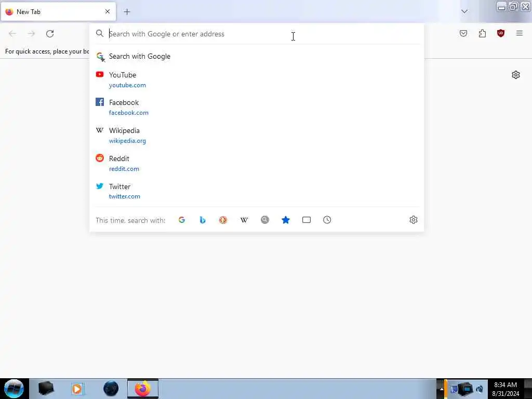532x399 pixels.
Task: Open the Windows Start button
Action: click(x=14, y=389)
